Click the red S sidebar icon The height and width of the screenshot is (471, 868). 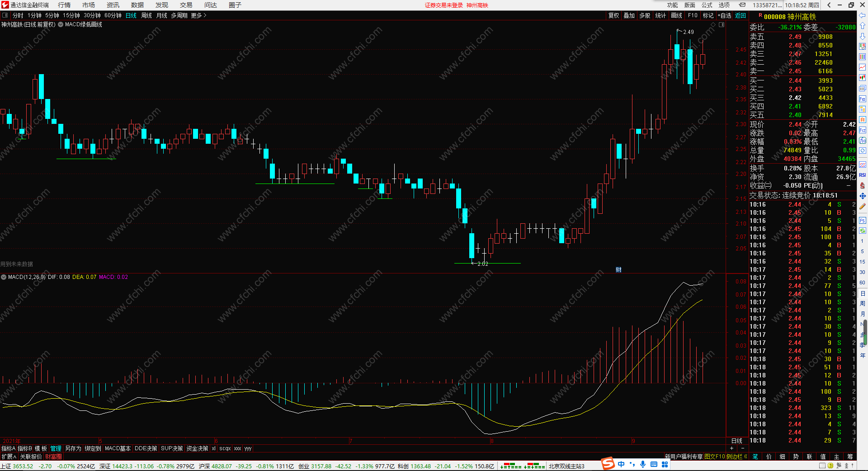[x=863, y=185]
